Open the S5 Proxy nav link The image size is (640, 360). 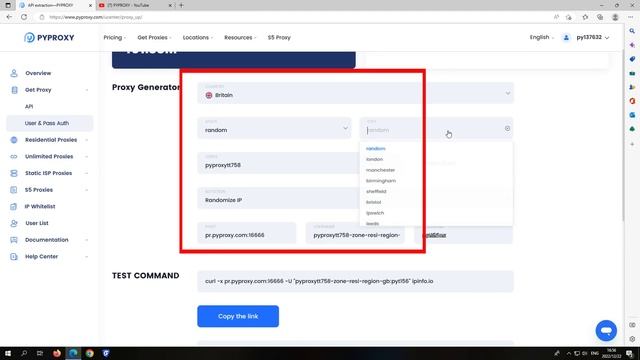pyautogui.click(x=279, y=38)
